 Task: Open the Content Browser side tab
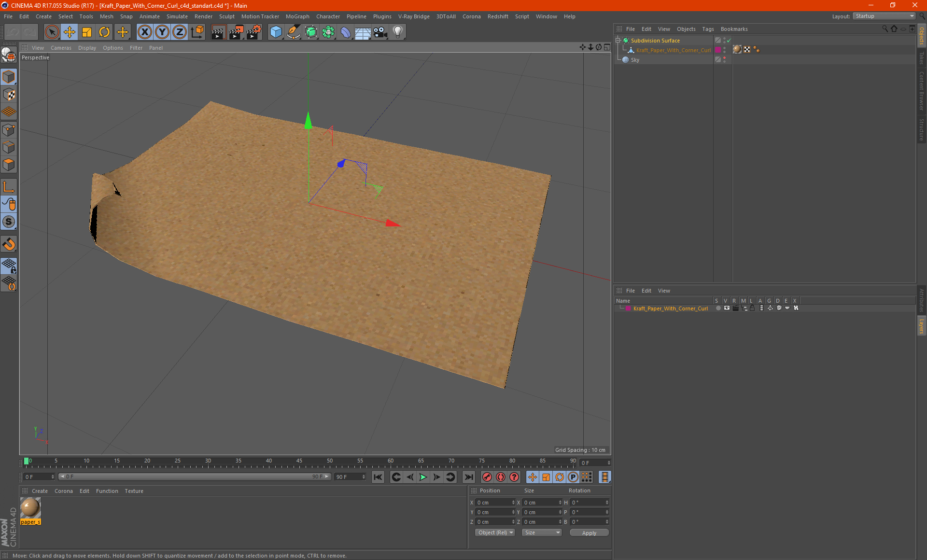click(922, 91)
